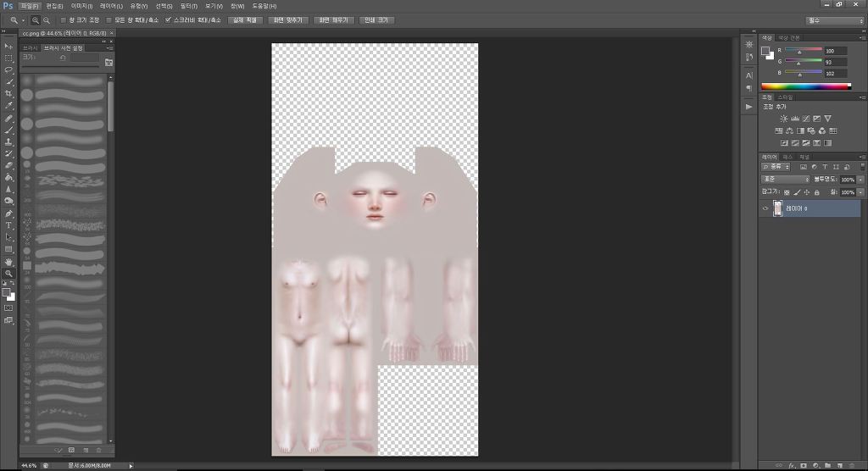Open the layer opacity dropdown arrow

[x=860, y=180]
